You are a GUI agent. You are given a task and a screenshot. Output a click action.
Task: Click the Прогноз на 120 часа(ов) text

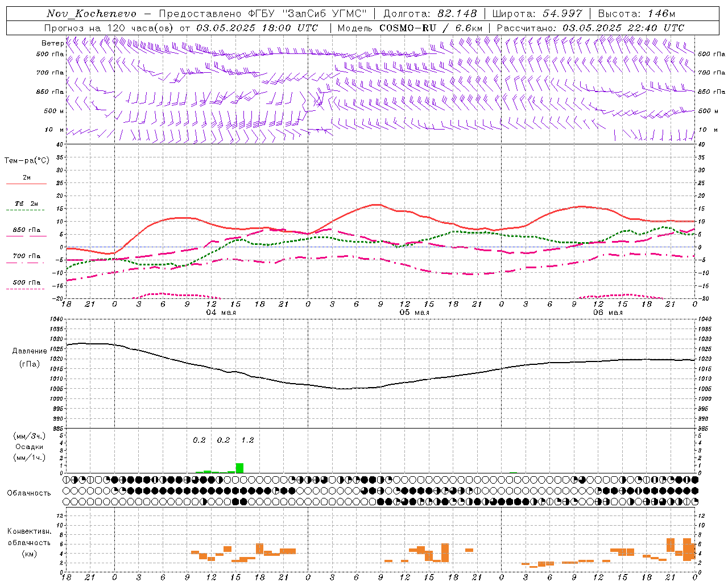click(109, 28)
